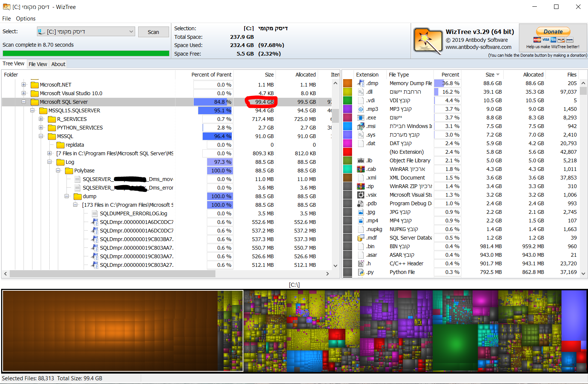This screenshot has width=588, height=384.
Task: Click the folder tree horizontal scrollbar
Action: point(112,274)
